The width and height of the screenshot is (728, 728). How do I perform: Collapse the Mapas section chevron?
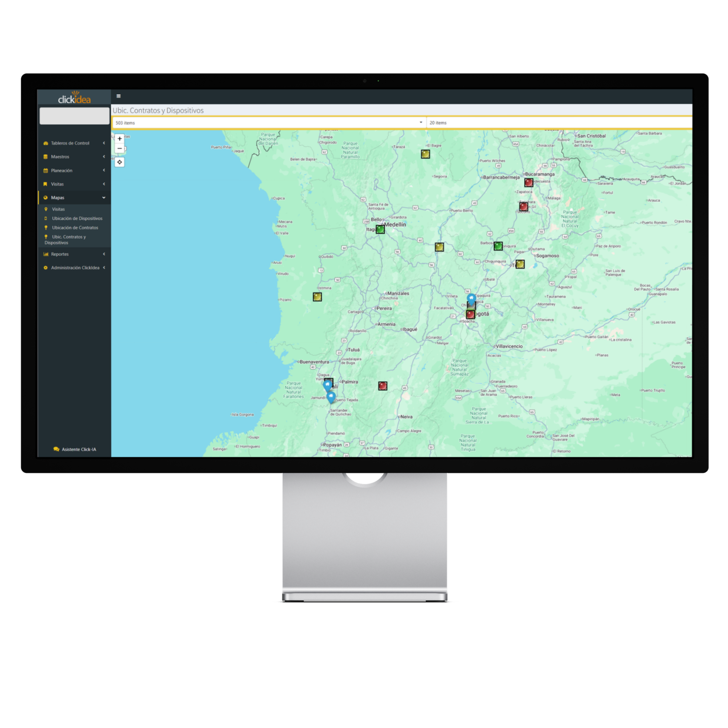pos(104,197)
